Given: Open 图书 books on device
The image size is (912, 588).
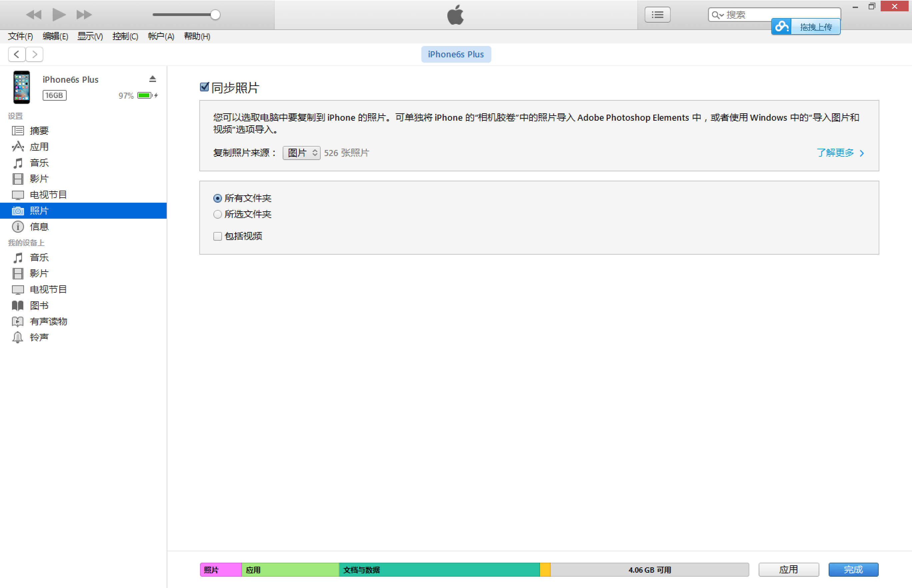Looking at the screenshot, I should 83,305.
